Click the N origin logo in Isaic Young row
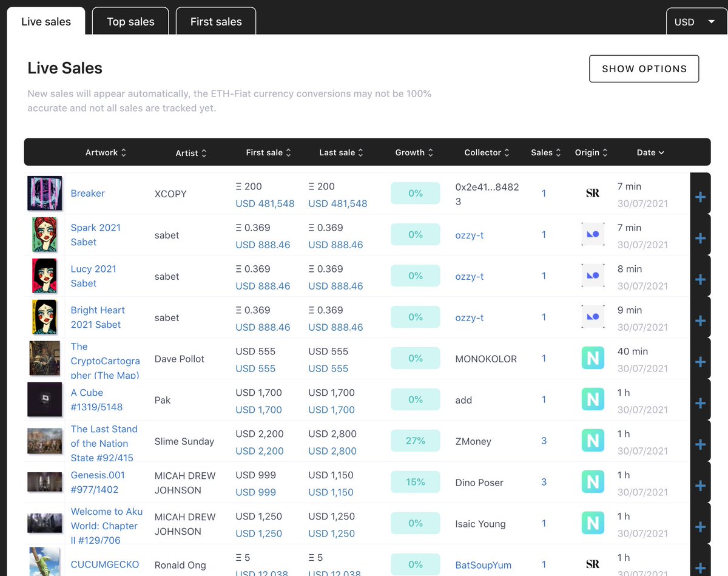Screen dimensions: 728x576 [593, 523]
